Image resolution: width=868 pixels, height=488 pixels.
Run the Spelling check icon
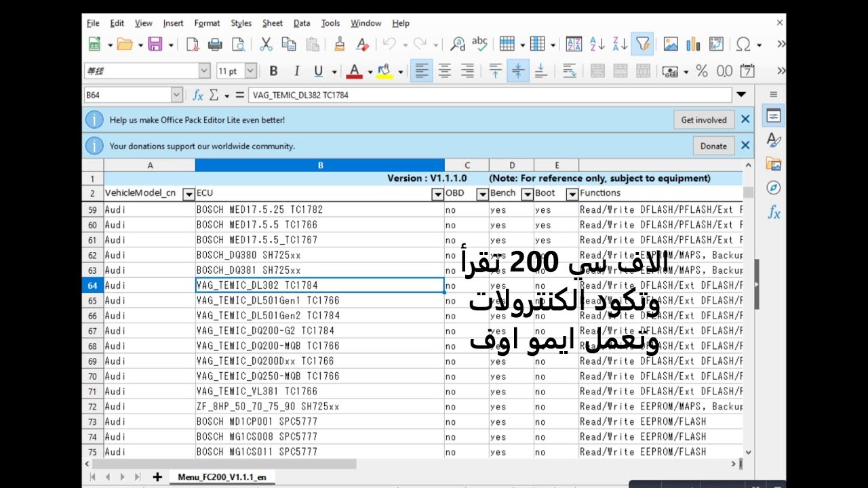coord(479,44)
